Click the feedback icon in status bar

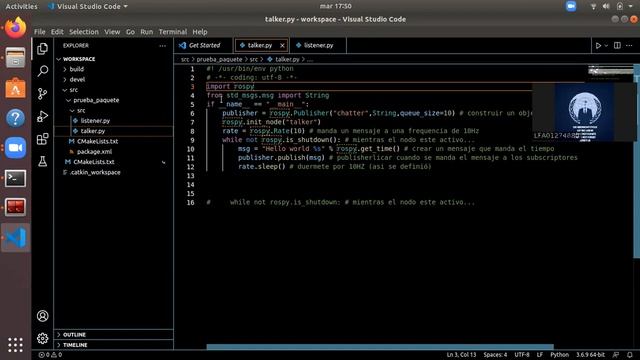616,355
